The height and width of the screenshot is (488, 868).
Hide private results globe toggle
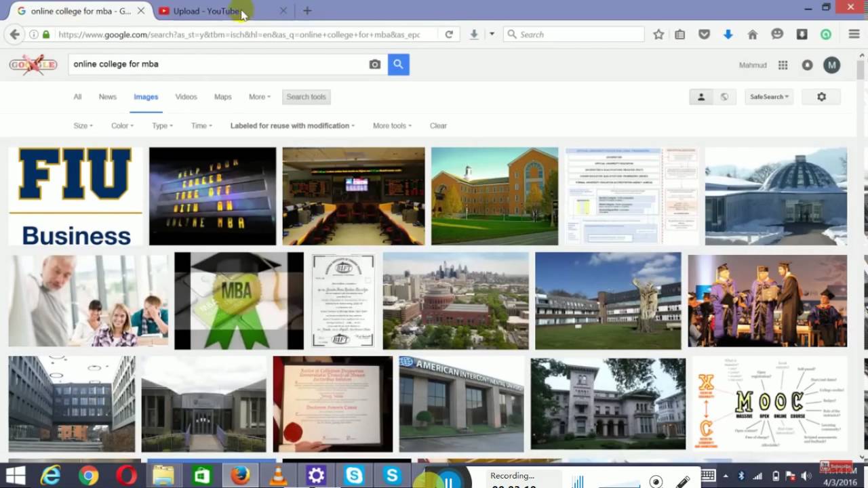(724, 97)
